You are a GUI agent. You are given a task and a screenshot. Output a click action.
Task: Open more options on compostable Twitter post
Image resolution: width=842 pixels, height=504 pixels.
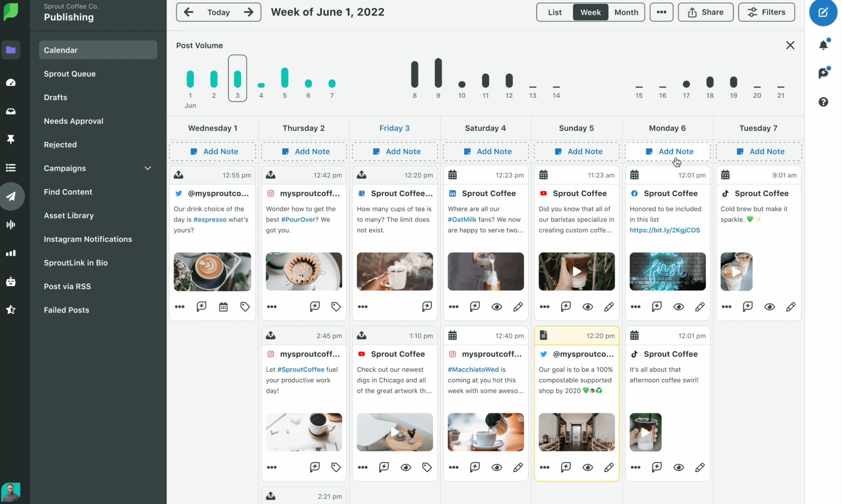pyautogui.click(x=544, y=467)
